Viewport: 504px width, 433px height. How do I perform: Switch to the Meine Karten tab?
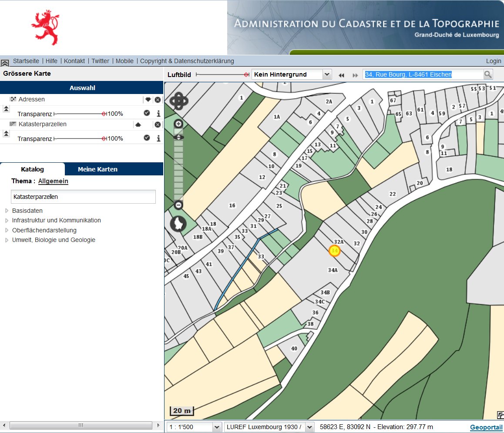(97, 169)
